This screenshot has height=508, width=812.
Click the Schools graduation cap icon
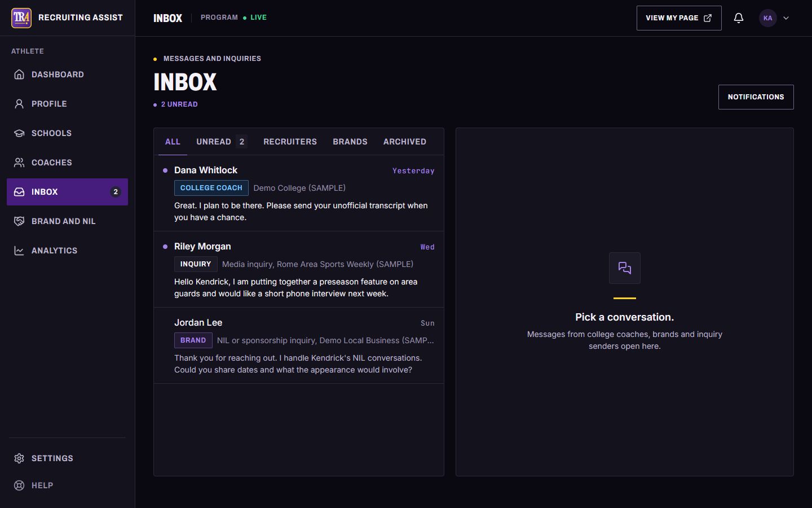coord(19,133)
